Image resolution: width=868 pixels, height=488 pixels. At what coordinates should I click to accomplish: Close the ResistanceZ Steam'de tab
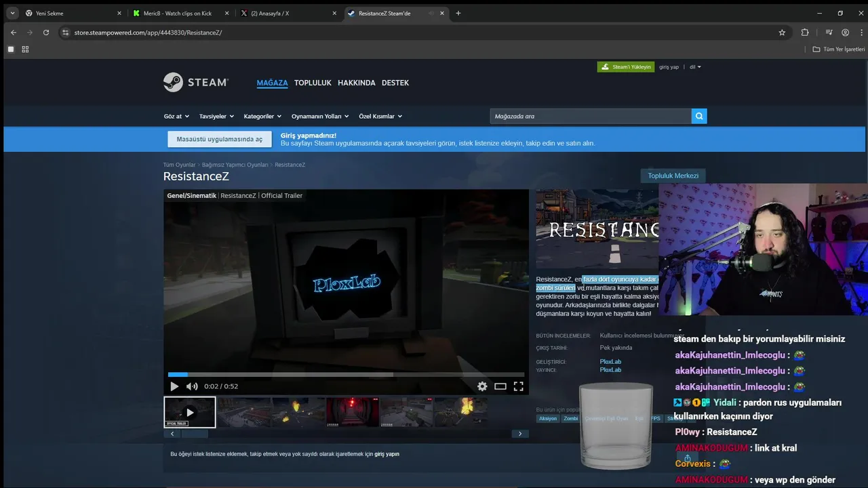click(x=441, y=13)
